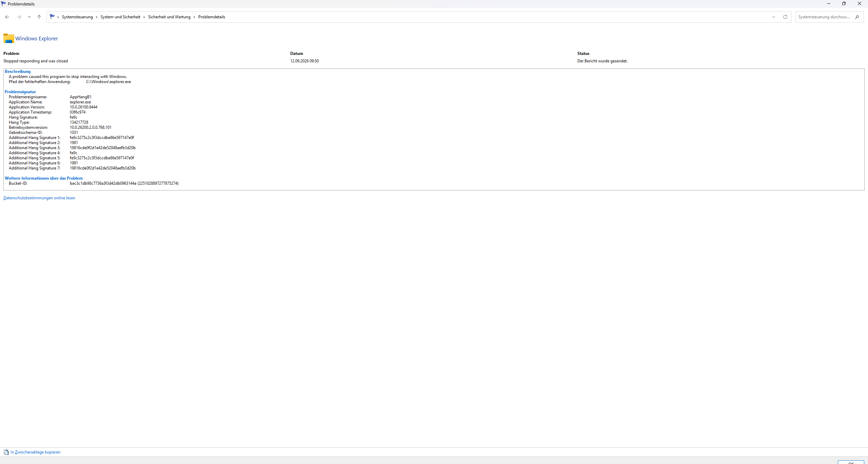The width and height of the screenshot is (868, 464).
Task: Go forward with the forward arrow
Action: point(19,17)
